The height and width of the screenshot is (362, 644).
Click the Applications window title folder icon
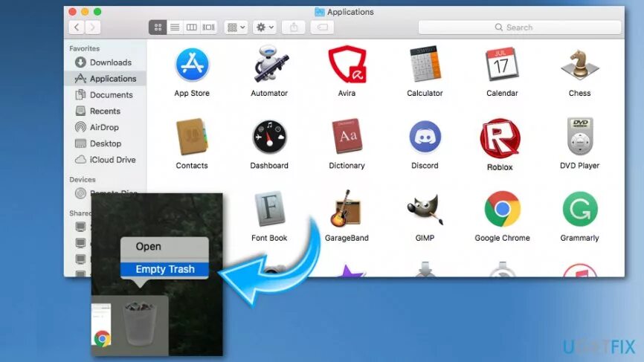[x=319, y=12]
